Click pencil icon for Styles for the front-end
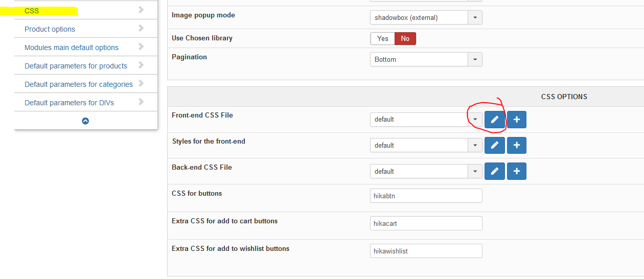The height and width of the screenshot is (279, 644). (x=494, y=145)
